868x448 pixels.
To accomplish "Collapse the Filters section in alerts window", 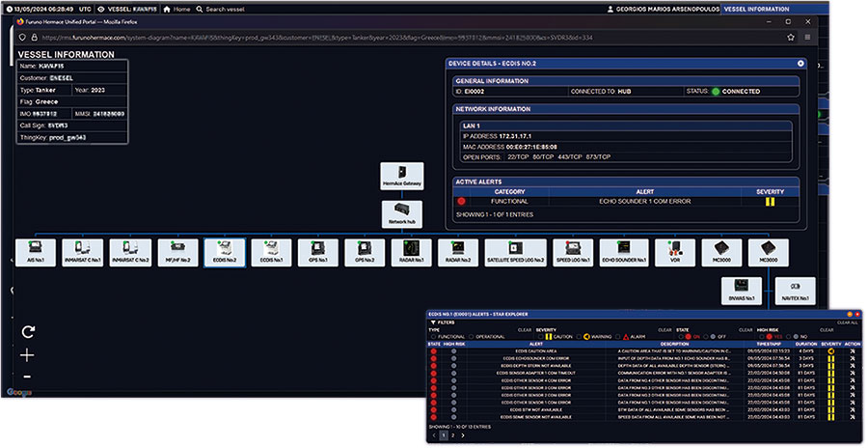I will coord(443,322).
